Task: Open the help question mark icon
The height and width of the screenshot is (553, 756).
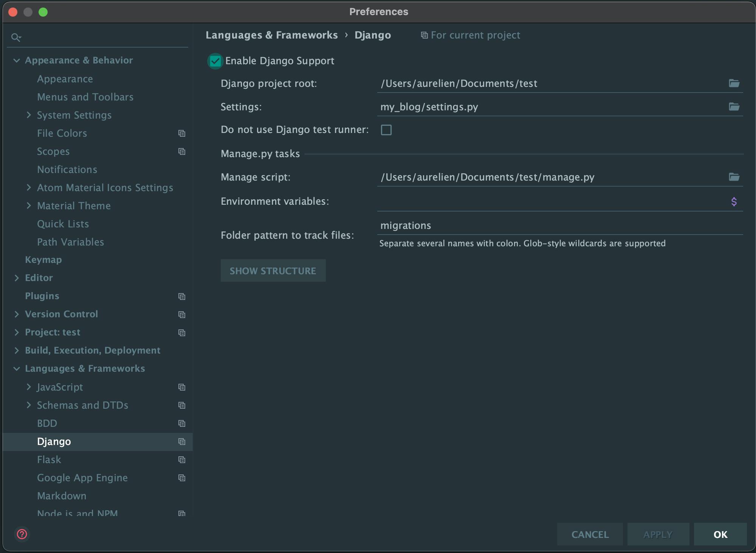Action: (22, 534)
